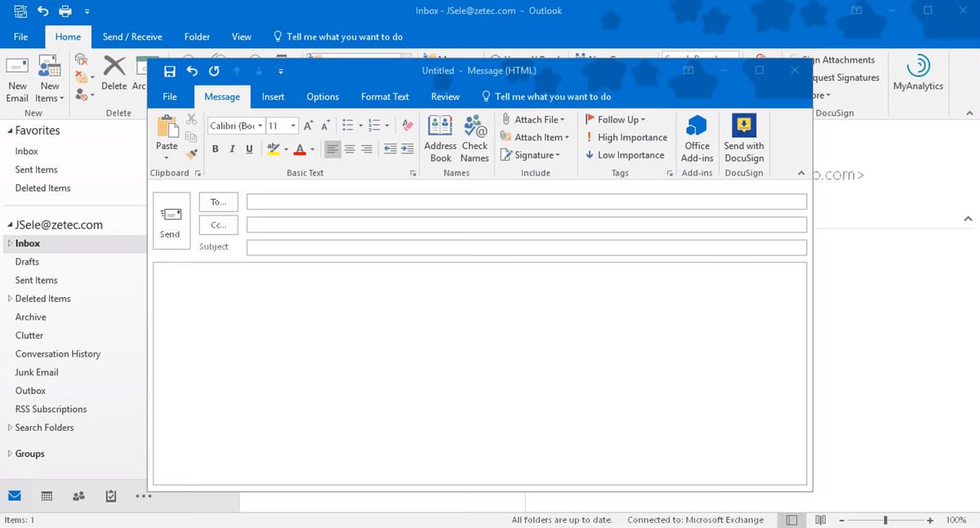Adjust the zoom slider handle in the status bar
The height and width of the screenshot is (528, 980).
click(885, 520)
